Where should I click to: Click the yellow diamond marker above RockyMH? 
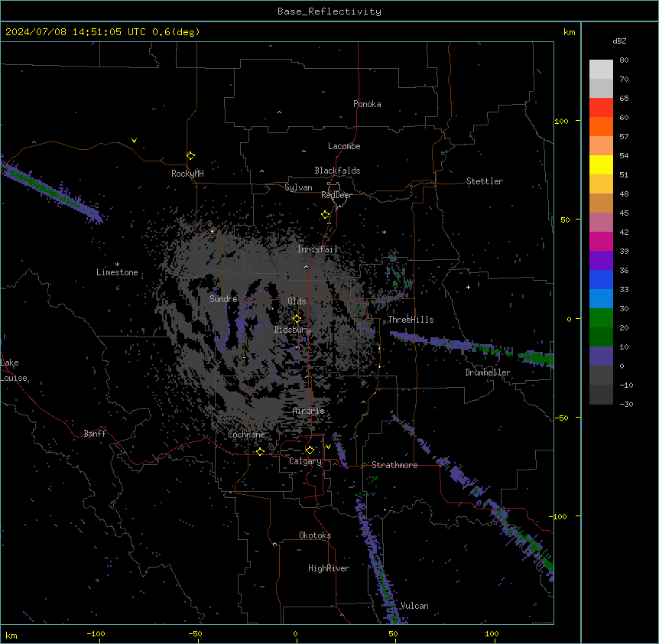190,156
